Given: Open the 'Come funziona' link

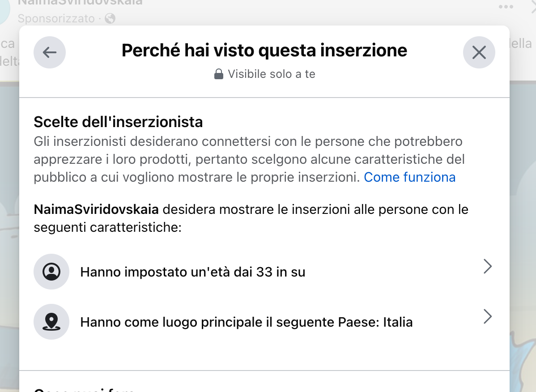Looking at the screenshot, I should point(409,177).
